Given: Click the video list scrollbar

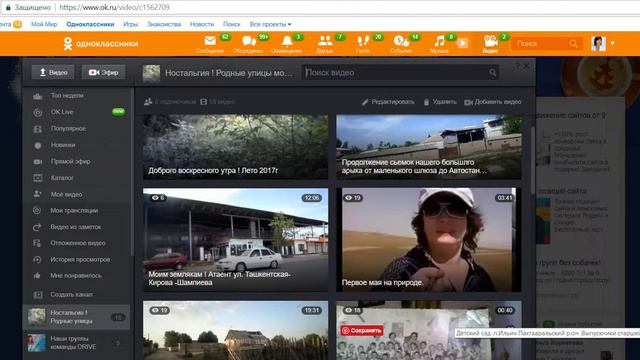Looking at the screenshot, I should 532,161.
